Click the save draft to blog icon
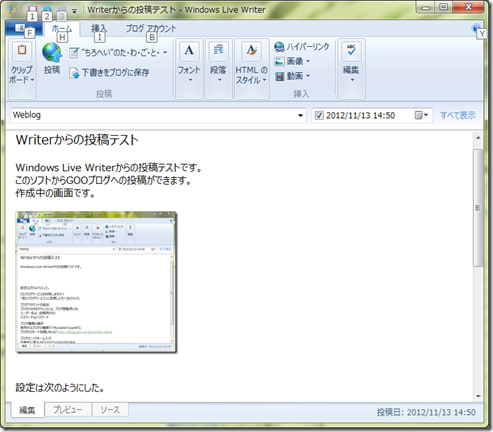493x432 pixels. (74, 73)
